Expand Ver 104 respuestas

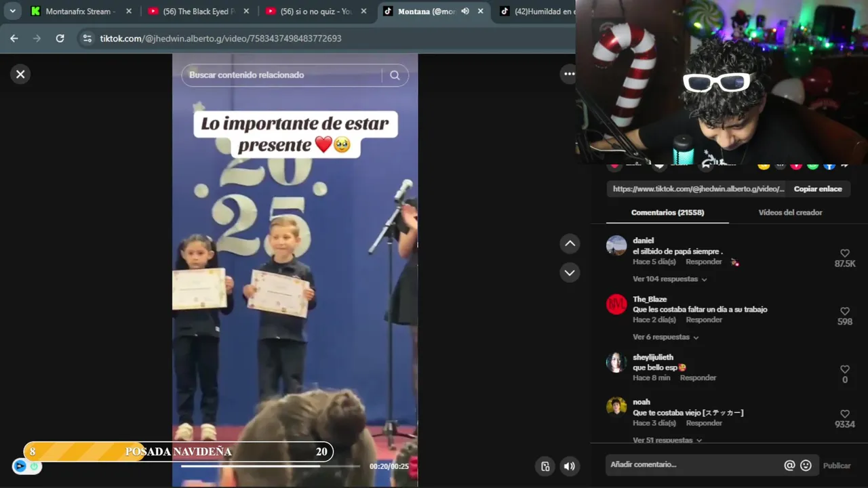click(670, 279)
